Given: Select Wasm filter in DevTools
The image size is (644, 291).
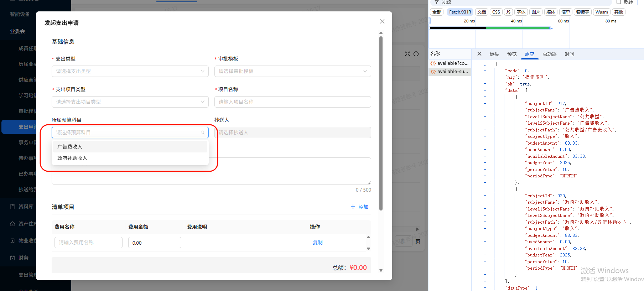Looking at the screenshot, I should click(602, 12).
